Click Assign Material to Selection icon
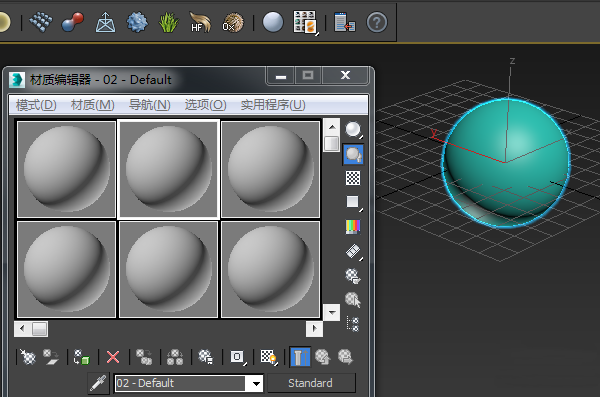Image resolution: width=600 pixels, height=397 pixels. coord(82,357)
